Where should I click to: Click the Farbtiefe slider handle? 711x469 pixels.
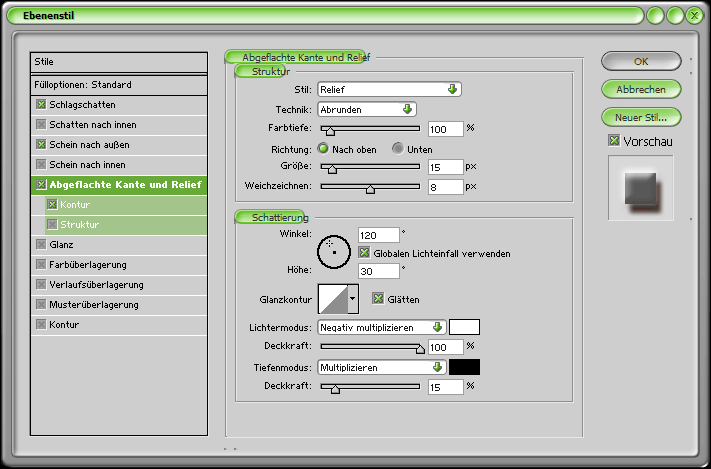pyautogui.click(x=330, y=131)
